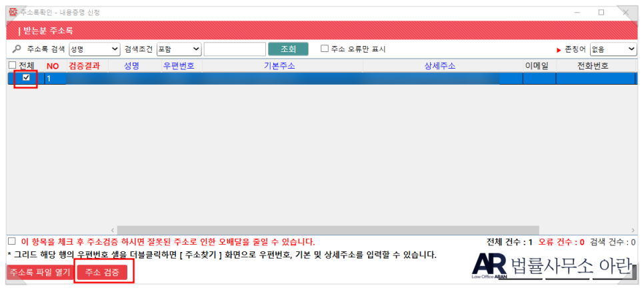Tick the 전체 select-all checkbox

coord(12,66)
